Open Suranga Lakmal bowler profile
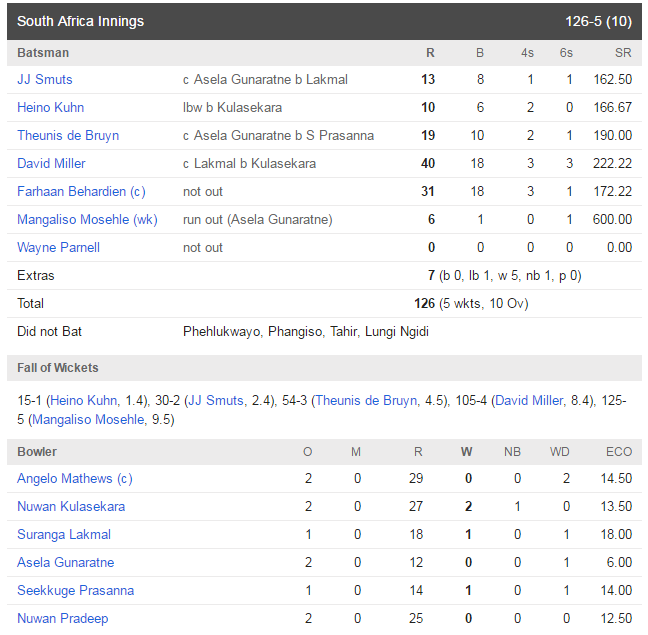Viewport: 648px width, 635px height. pyautogui.click(x=64, y=535)
